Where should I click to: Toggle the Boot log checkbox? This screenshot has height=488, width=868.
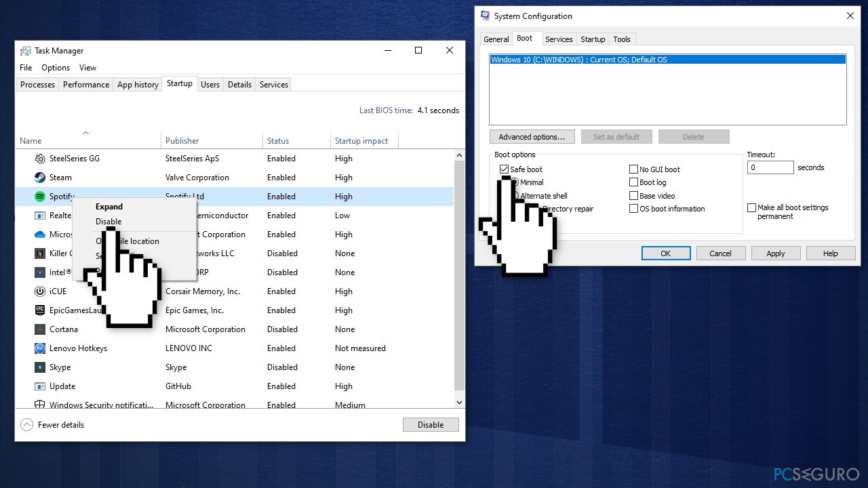click(x=634, y=182)
